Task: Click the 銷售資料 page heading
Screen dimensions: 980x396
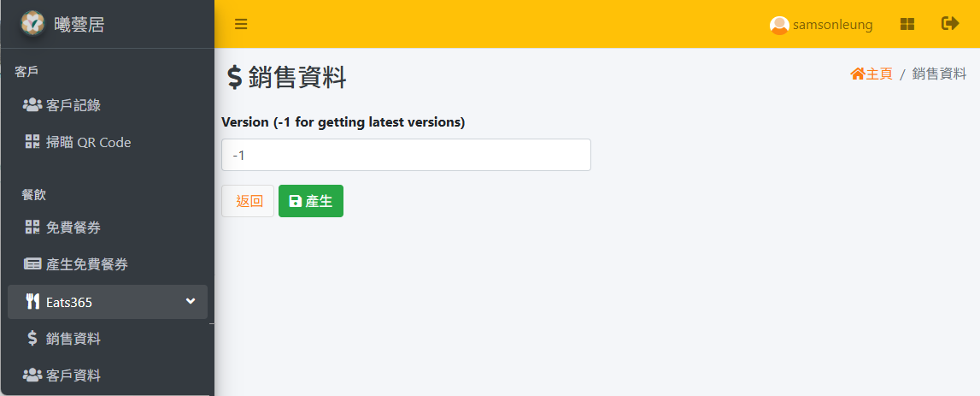Action: pyautogui.click(x=297, y=78)
